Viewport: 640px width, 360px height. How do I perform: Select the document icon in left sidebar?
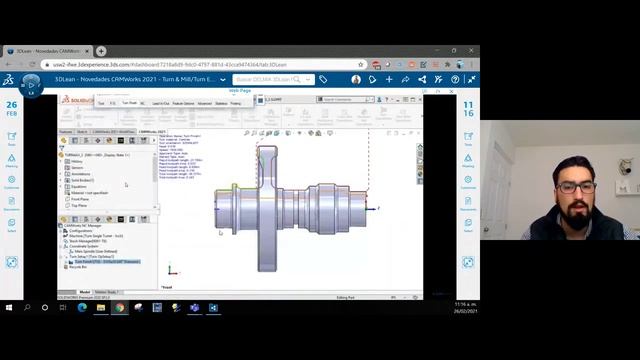pyautogui.click(x=11, y=201)
